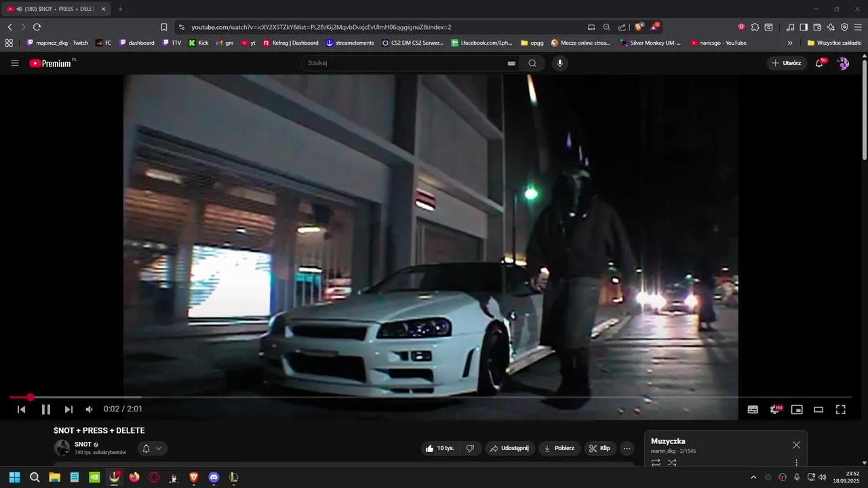The image size is (868, 488).
Task: Close the Muzyczka playlist panel
Action: click(x=796, y=445)
